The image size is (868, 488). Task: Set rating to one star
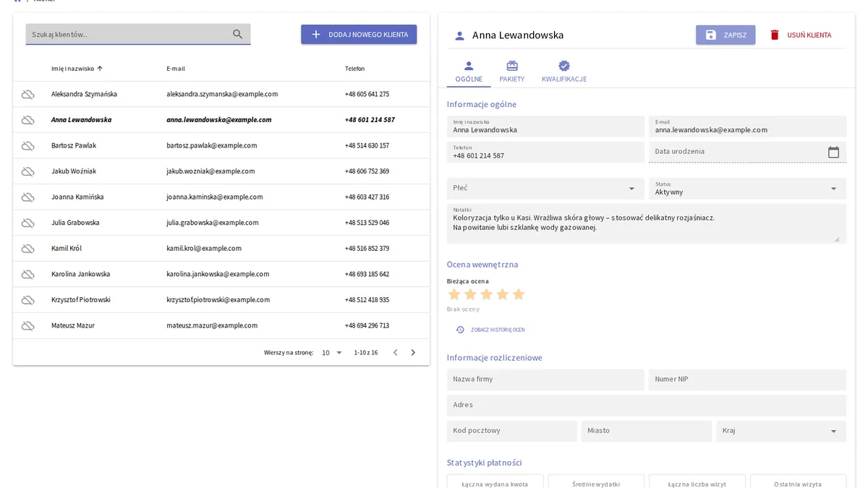click(454, 294)
